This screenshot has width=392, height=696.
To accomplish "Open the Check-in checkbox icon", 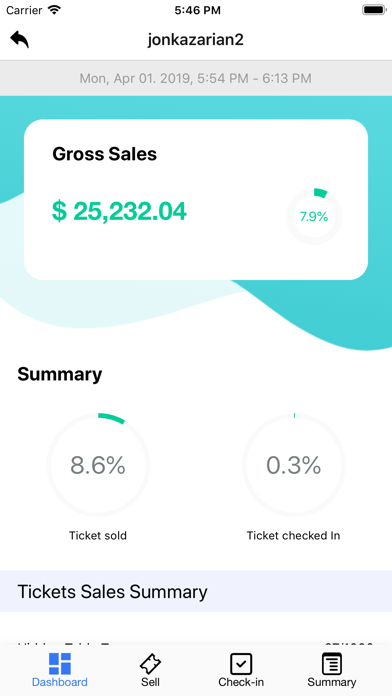I will click(x=241, y=664).
